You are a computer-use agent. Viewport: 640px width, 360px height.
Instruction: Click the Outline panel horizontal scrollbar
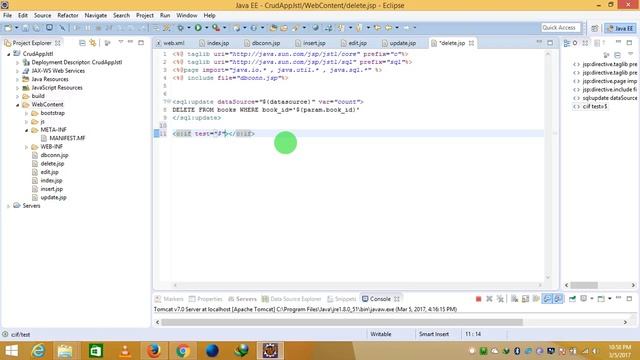584,285
